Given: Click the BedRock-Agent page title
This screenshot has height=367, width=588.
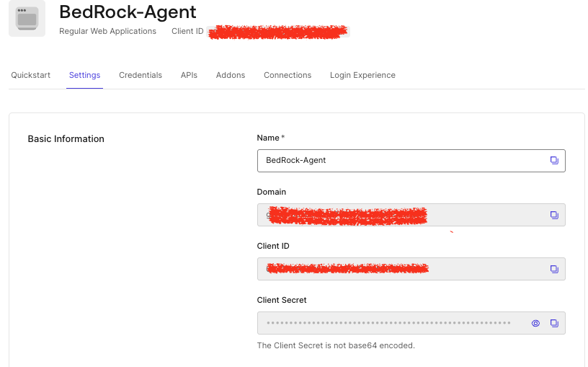Looking at the screenshot, I should pyautogui.click(x=128, y=12).
